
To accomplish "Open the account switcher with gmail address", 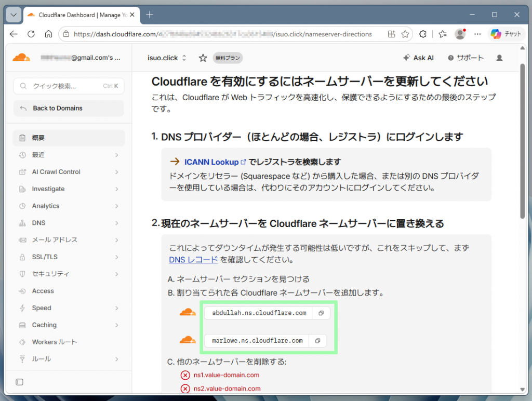I will pos(81,58).
